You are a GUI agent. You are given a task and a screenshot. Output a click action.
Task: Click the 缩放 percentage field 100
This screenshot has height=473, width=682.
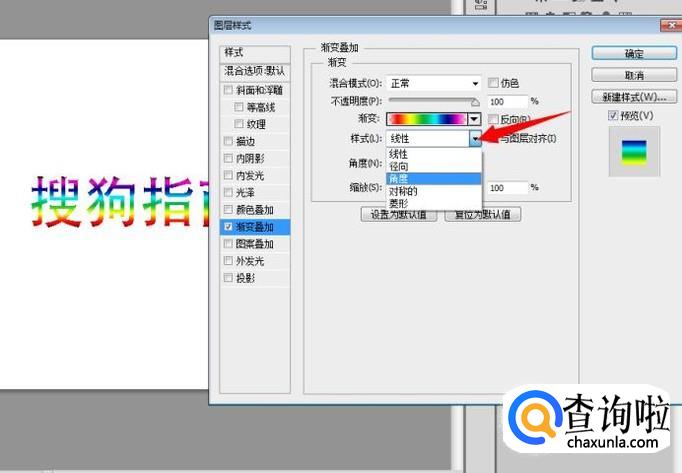tap(507, 188)
